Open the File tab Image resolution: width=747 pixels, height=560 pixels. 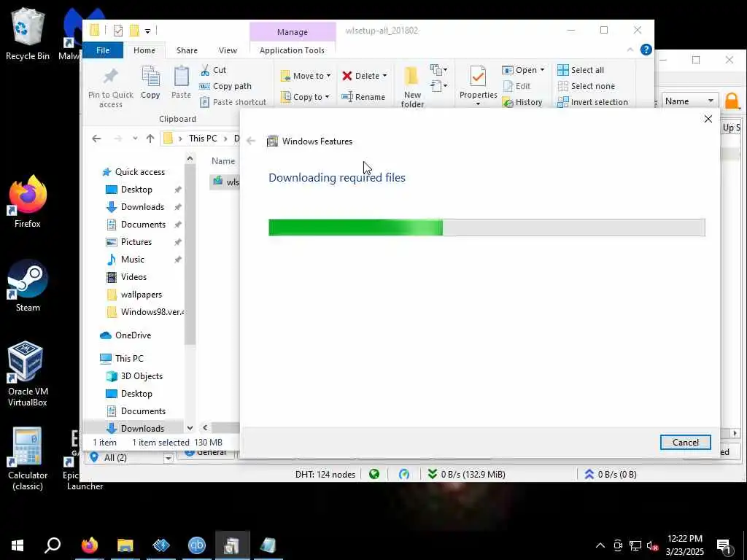(x=103, y=50)
